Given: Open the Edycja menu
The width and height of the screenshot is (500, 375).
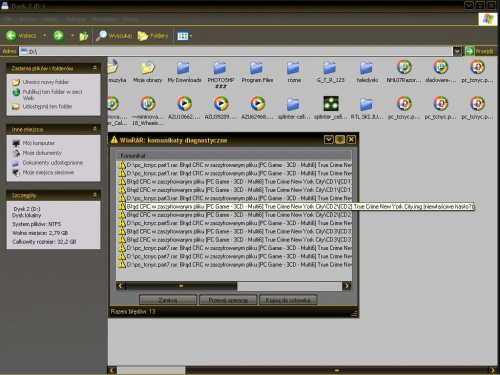Looking at the screenshot, I should 27,19.
